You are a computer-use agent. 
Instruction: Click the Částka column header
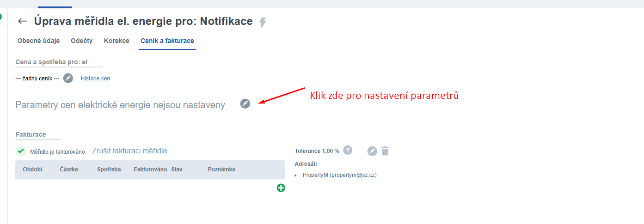point(69,170)
